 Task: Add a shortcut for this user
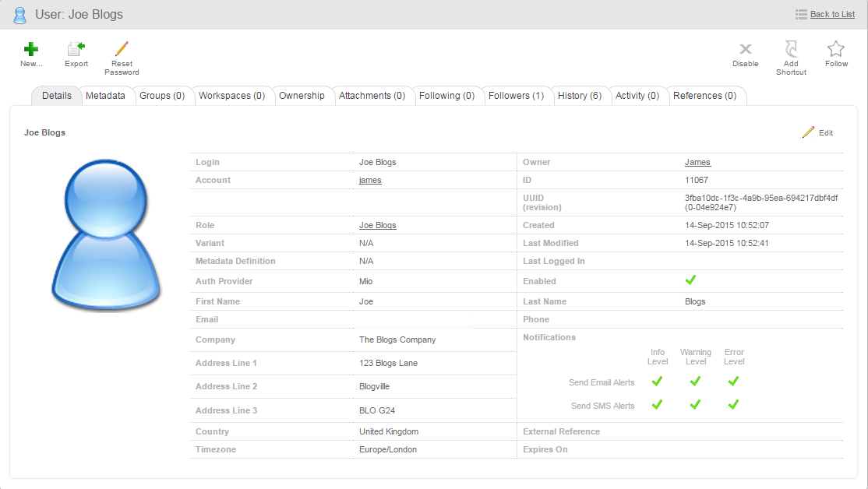(791, 50)
